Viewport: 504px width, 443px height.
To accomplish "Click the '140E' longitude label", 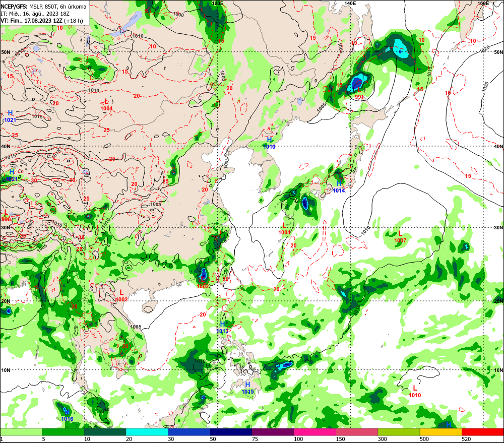I will 350,3.
